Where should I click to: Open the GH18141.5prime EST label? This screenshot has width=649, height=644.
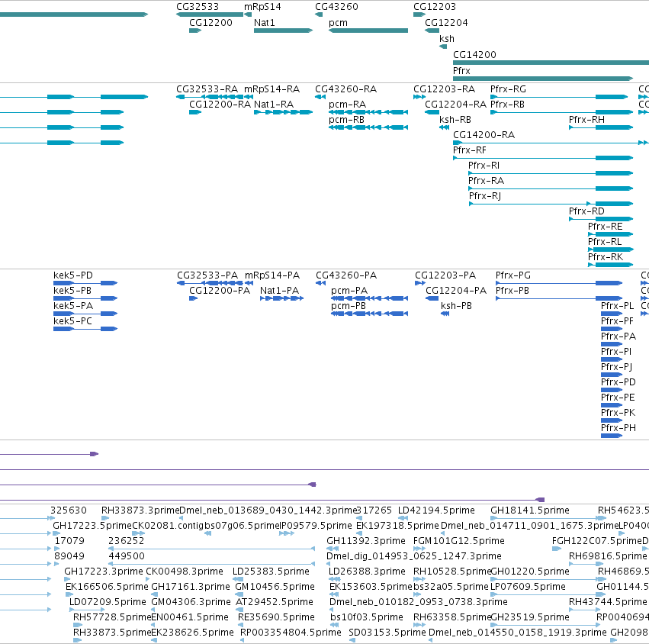point(530,510)
